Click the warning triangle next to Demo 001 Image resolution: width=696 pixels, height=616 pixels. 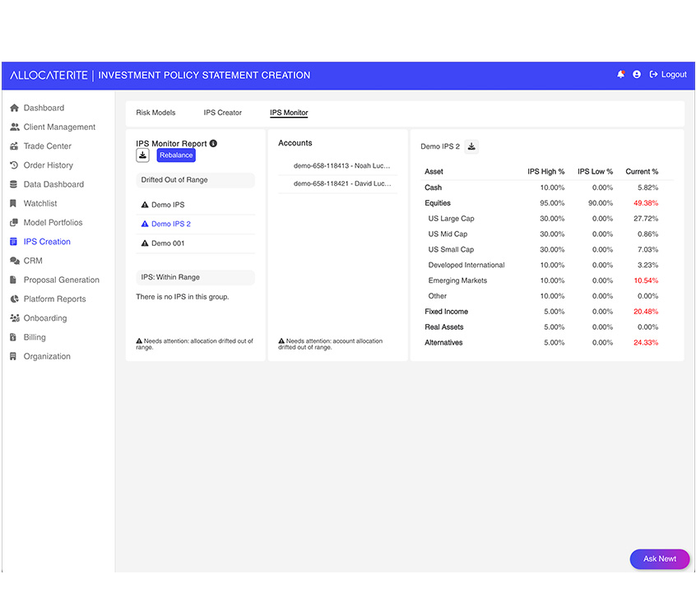click(143, 244)
